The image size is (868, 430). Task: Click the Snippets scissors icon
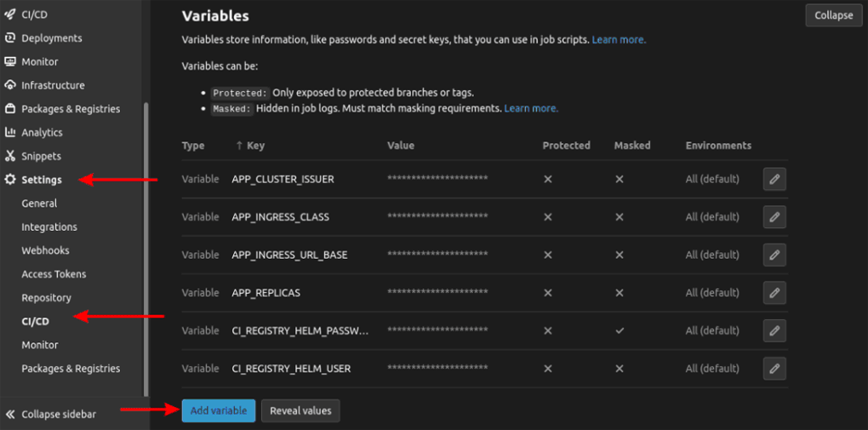pos(10,157)
